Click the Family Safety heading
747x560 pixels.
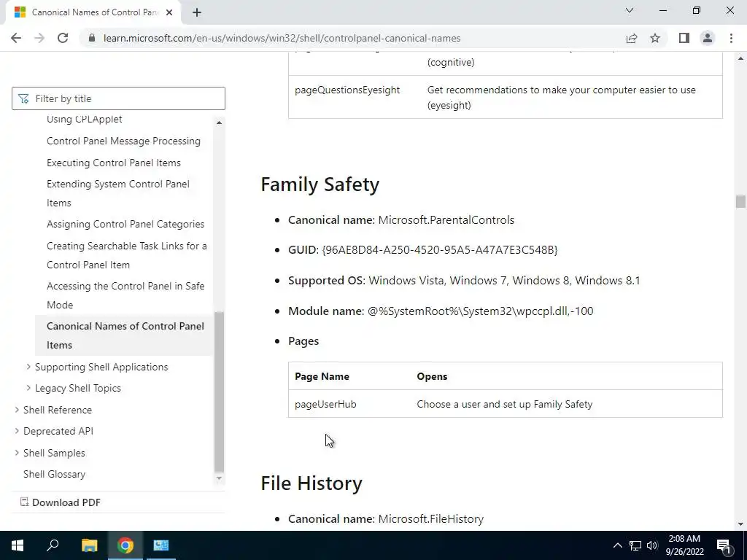(x=320, y=184)
